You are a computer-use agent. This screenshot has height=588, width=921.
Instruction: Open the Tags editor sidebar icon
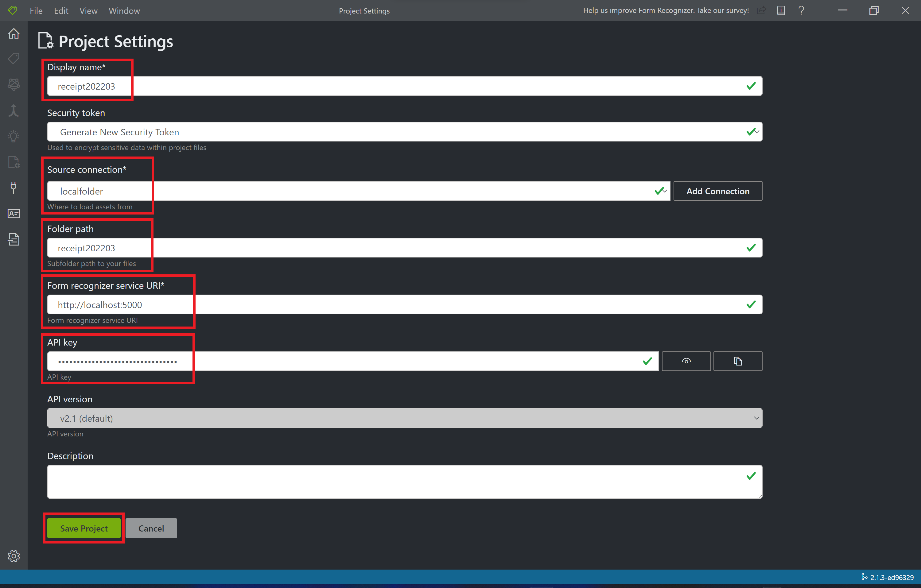(14, 59)
